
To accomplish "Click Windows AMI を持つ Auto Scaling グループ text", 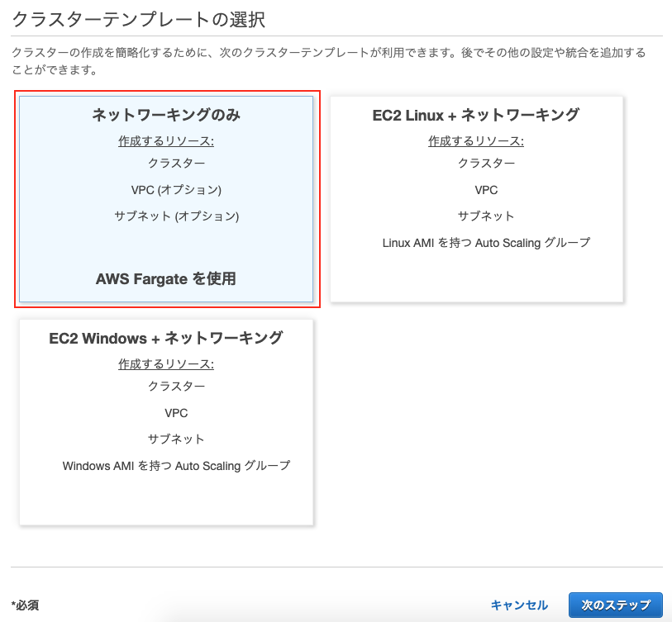I will 176,465.
